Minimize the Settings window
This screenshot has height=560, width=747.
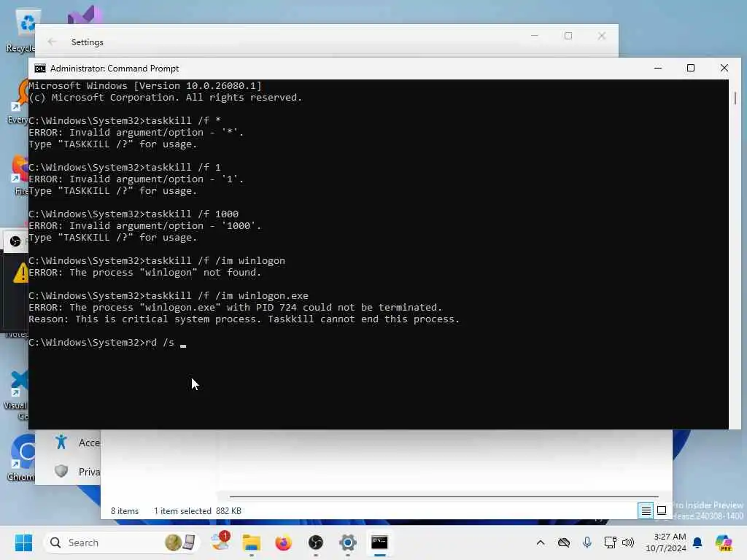tap(535, 36)
